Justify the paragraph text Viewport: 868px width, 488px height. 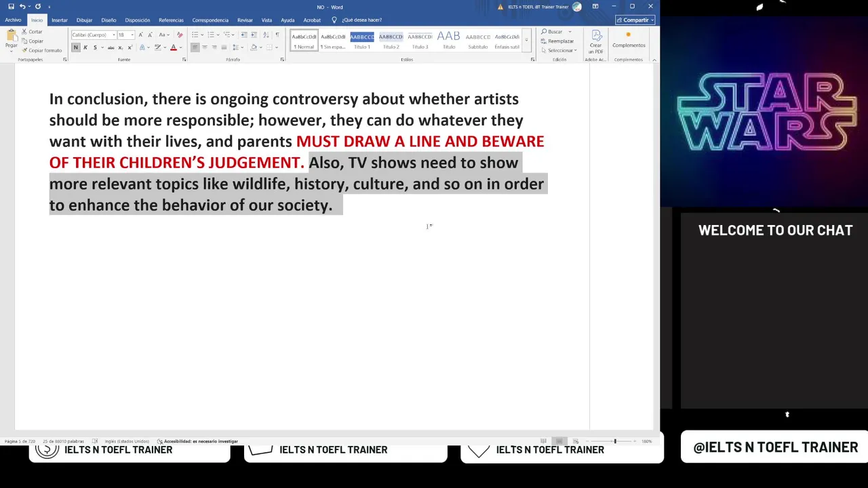224,47
